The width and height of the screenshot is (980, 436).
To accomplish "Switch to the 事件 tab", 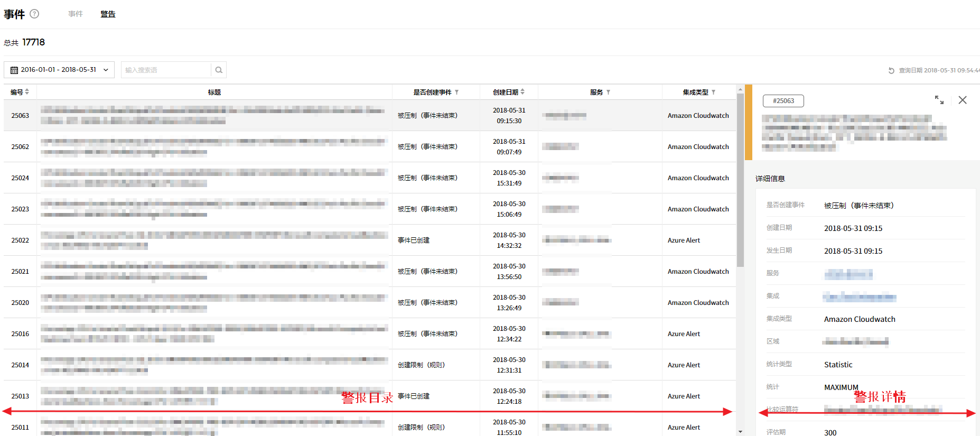I will coord(76,14).
